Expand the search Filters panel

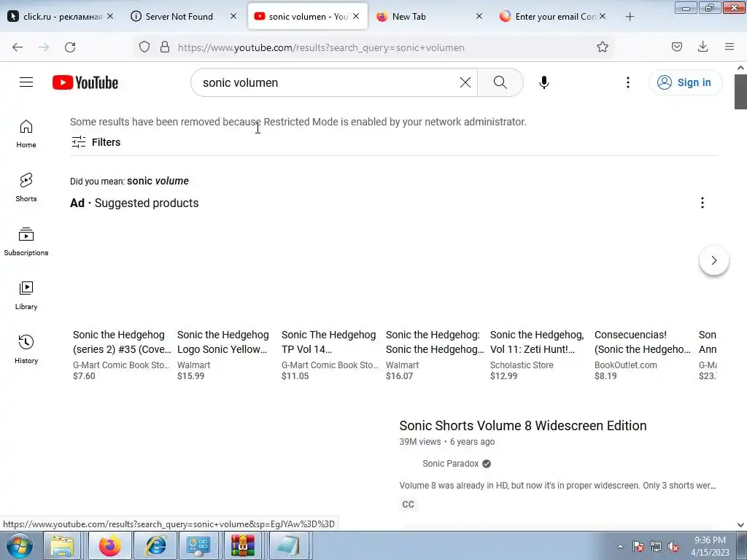tap(96, 142)
